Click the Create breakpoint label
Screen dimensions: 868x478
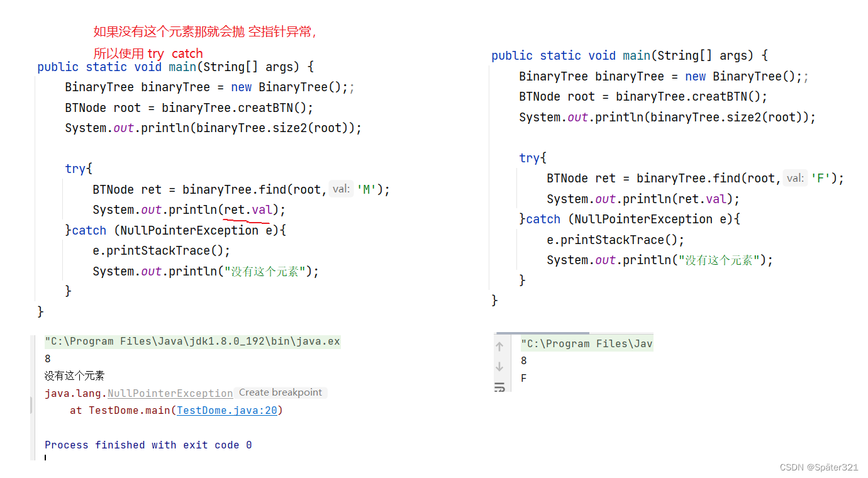281,392
